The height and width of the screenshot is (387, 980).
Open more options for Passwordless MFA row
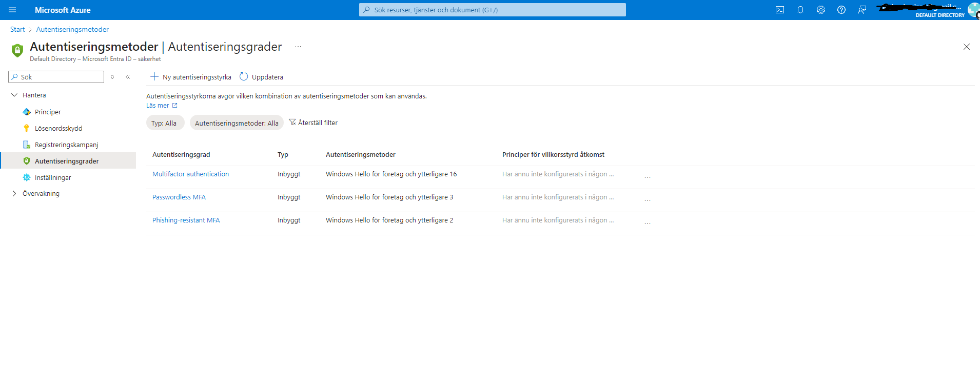click(648, 200)
